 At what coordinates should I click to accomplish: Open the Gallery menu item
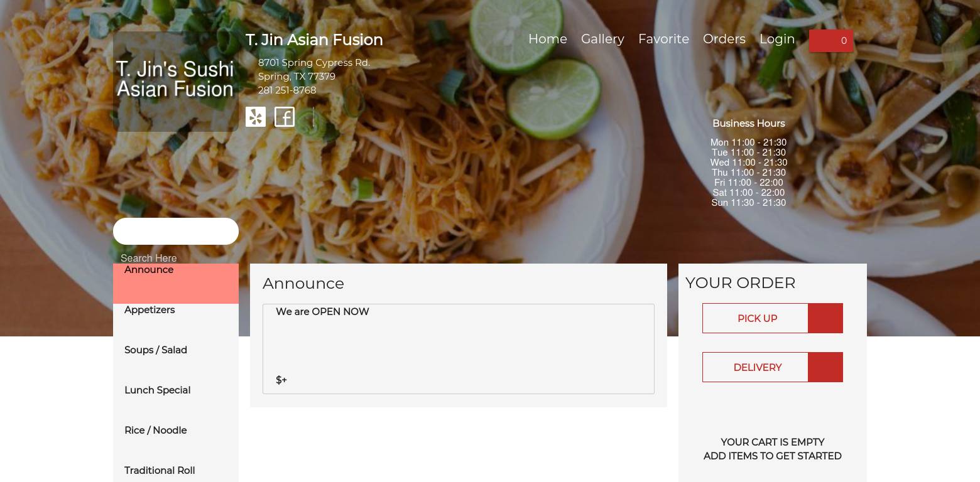602,39
